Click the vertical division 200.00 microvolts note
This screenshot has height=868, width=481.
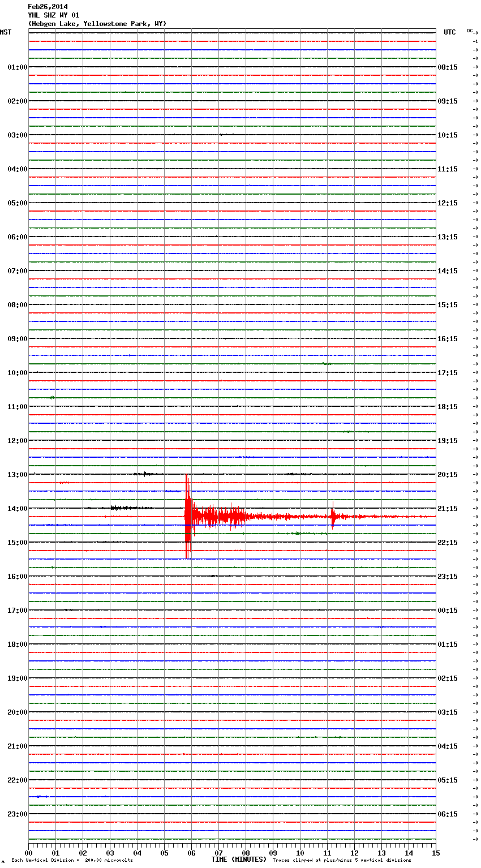click(72, 861)
